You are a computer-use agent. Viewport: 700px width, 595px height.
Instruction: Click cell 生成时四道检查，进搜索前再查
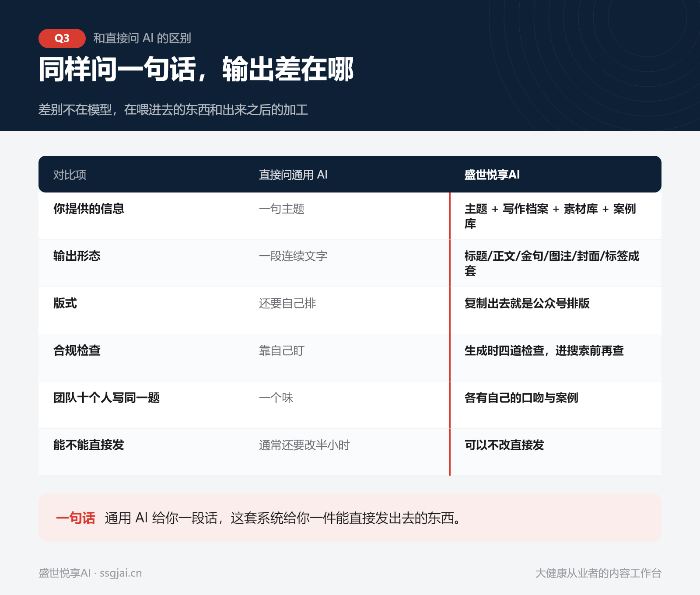pyautogui.click(x=544, y=350)
